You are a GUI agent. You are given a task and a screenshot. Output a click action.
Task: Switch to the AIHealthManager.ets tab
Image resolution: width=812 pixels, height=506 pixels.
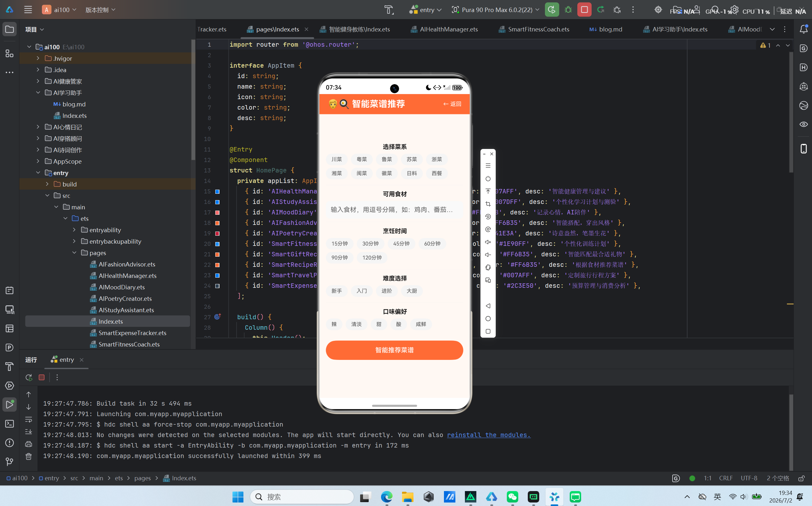[444, 29]
